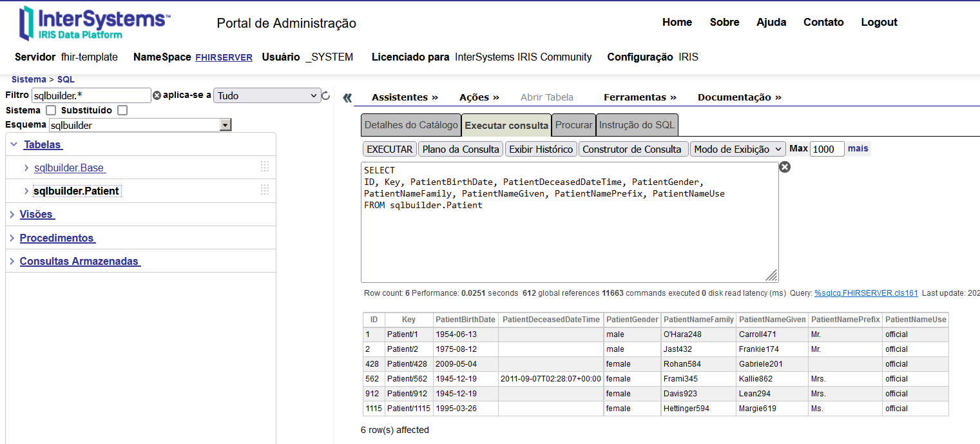Open the Modo de Exibição dropdown
The image size is (980, 444).
tap(738, 149)
